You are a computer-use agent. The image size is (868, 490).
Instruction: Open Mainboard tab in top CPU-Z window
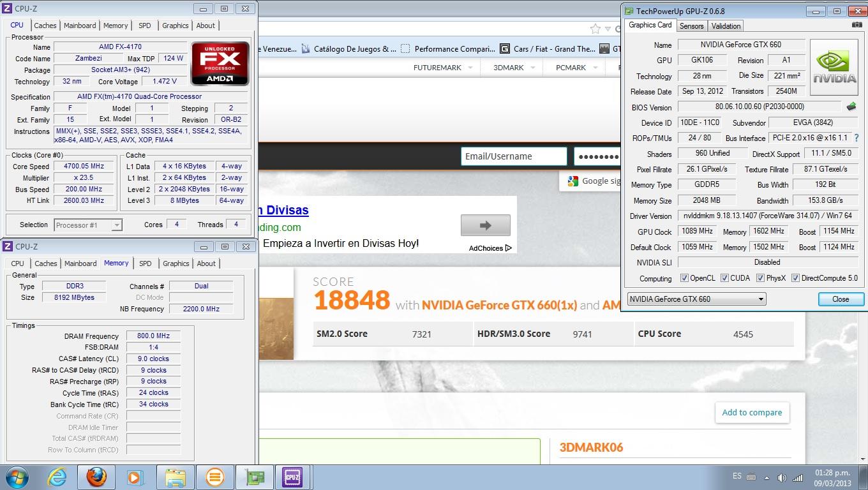80,26
